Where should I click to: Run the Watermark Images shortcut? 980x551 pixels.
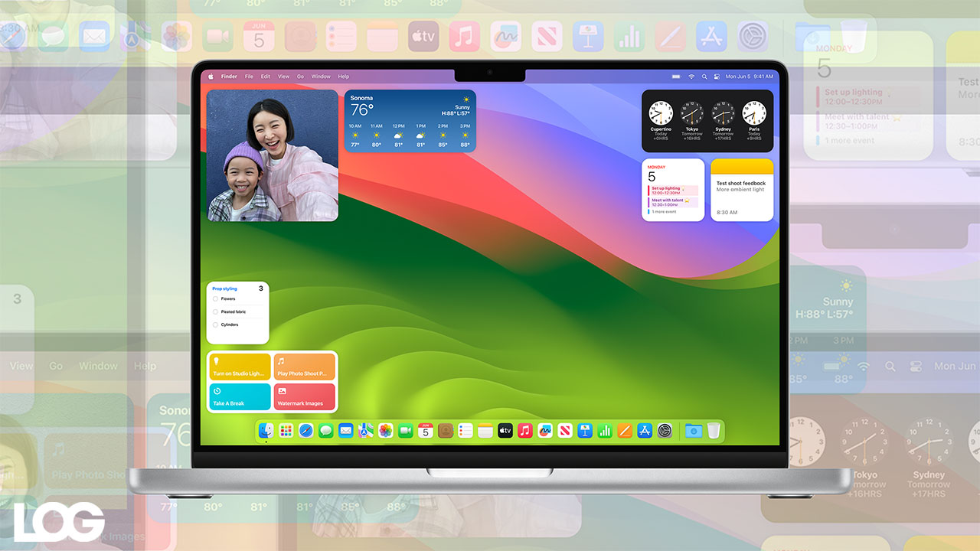click(x=304, y=396)
